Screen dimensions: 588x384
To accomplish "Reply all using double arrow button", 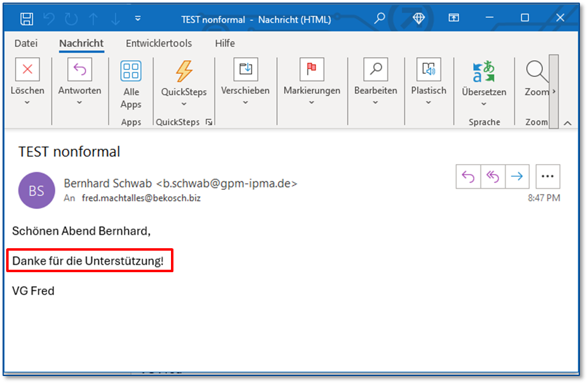I will (493, 176).
